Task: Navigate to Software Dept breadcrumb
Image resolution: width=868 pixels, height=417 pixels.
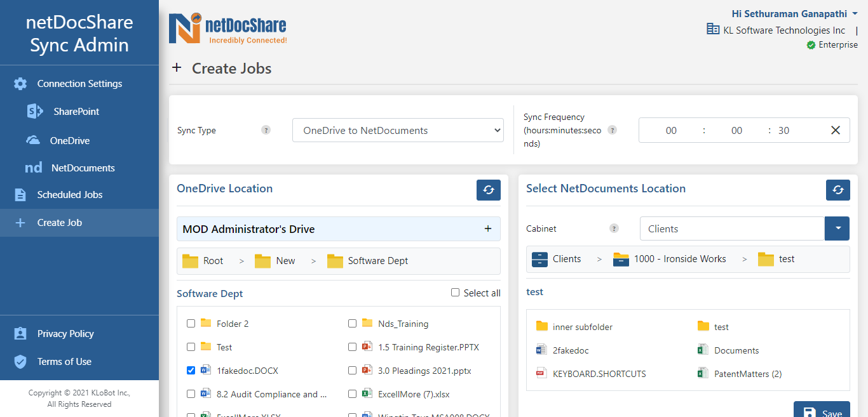Action: tap(377, 261)
